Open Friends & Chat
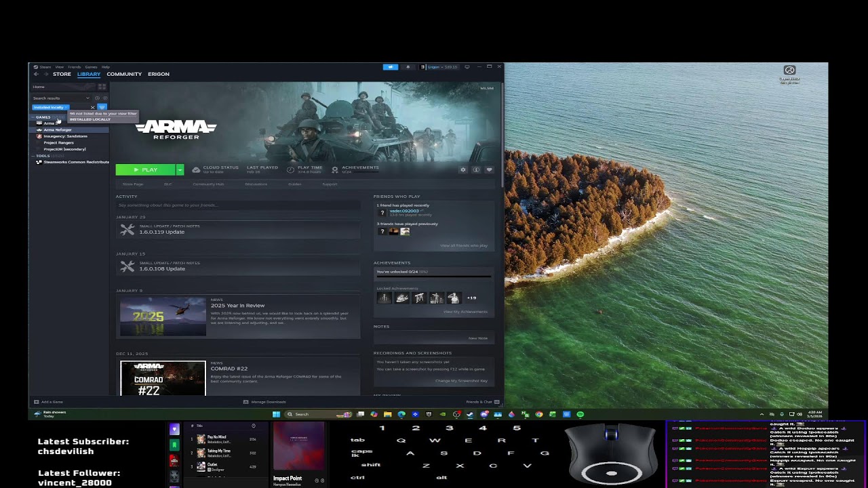The height and width of the screenshot is (488, 868). coord(482,402)
